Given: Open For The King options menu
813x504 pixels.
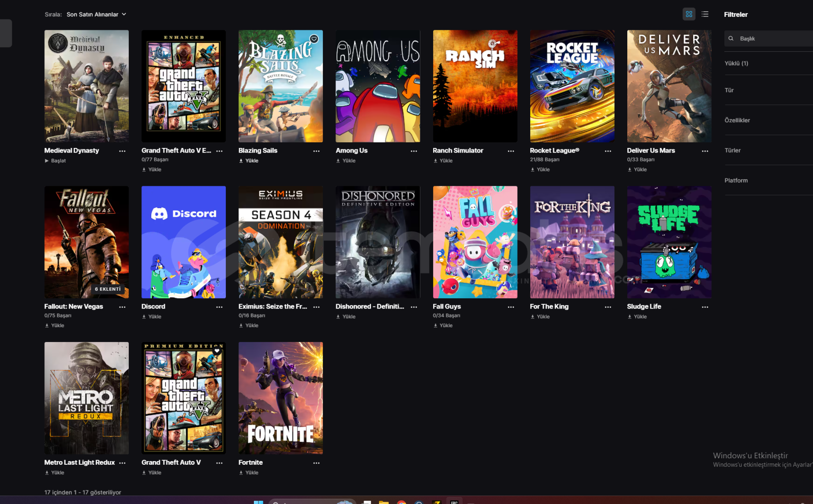Looking at the screenshot, I should (608, 307).
